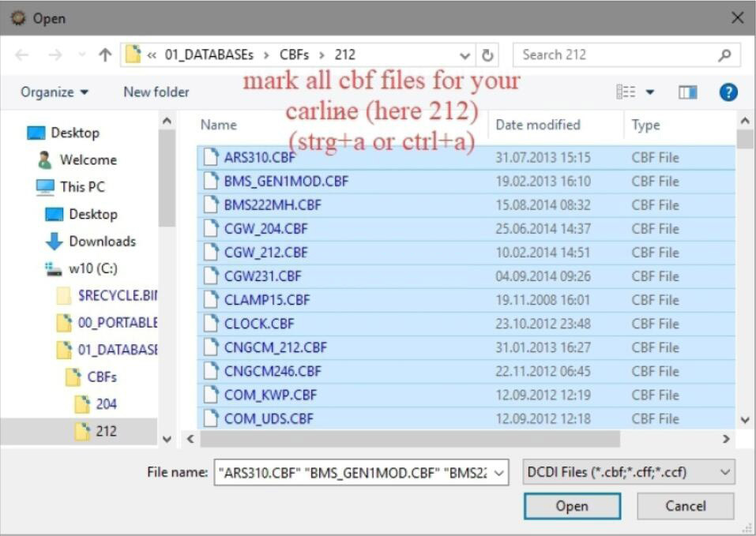Screen dimensions: 756x536
Task: Click file icon of CLOCK.CBF
Action: (x=211, y=324)
